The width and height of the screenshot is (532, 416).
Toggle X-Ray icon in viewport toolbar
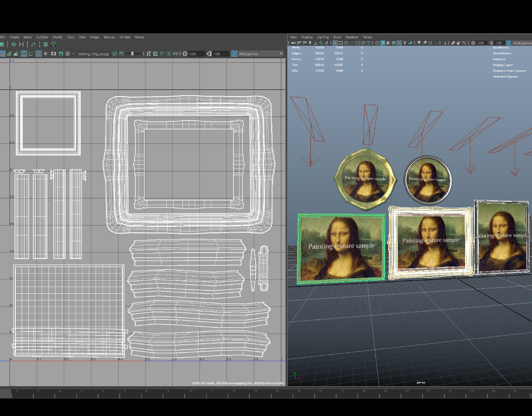pyautogui.click(x=453, y=43)
